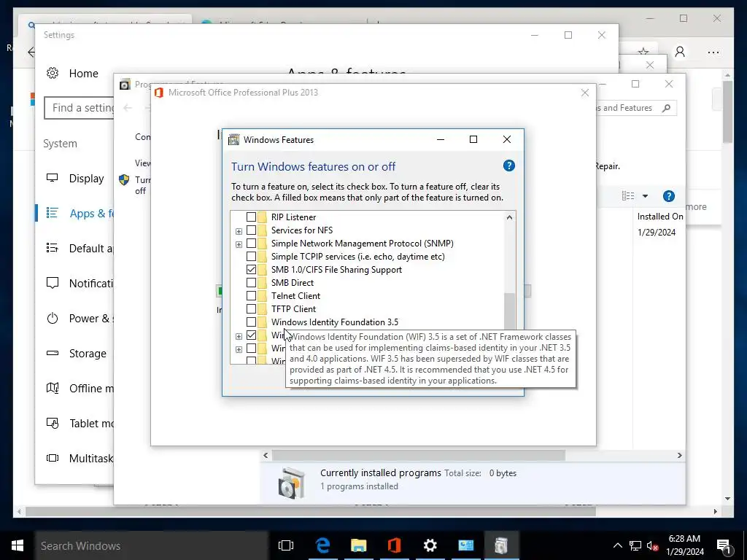Image resolution: width=747 pixels, height=560 pixels.
Task: Select the RIP Listener folder icon
Action: [263, 217]
